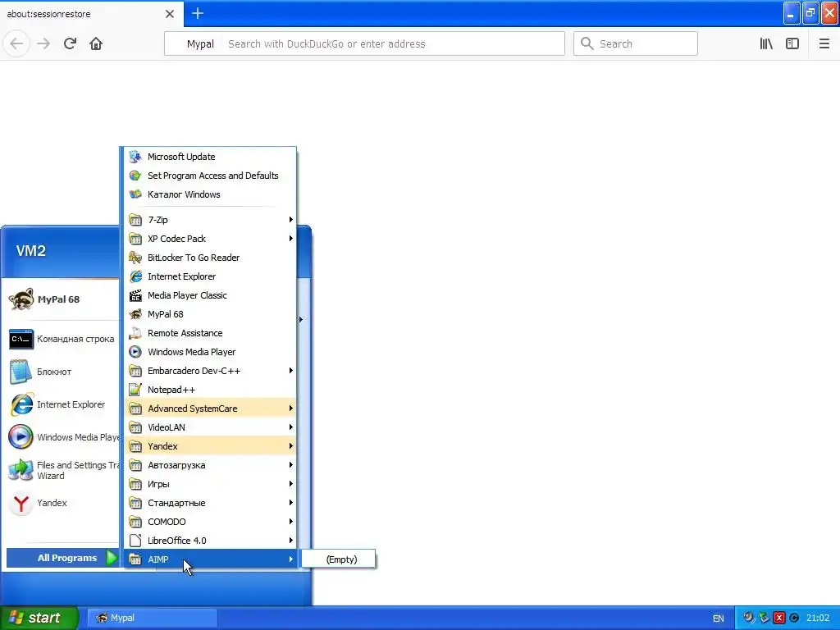Select the Mypal taskbar button
Screen dimensions: 840x630
click(x=152, y=618)
